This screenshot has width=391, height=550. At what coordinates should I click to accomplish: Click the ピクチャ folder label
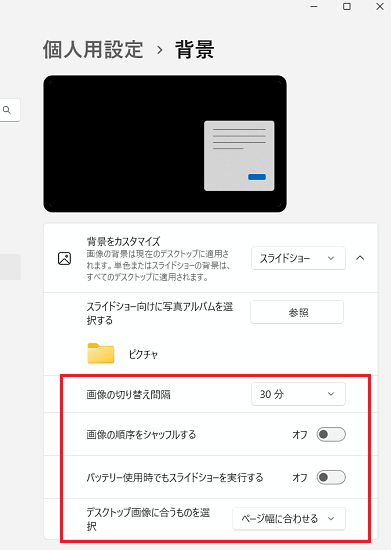(143, 354)
